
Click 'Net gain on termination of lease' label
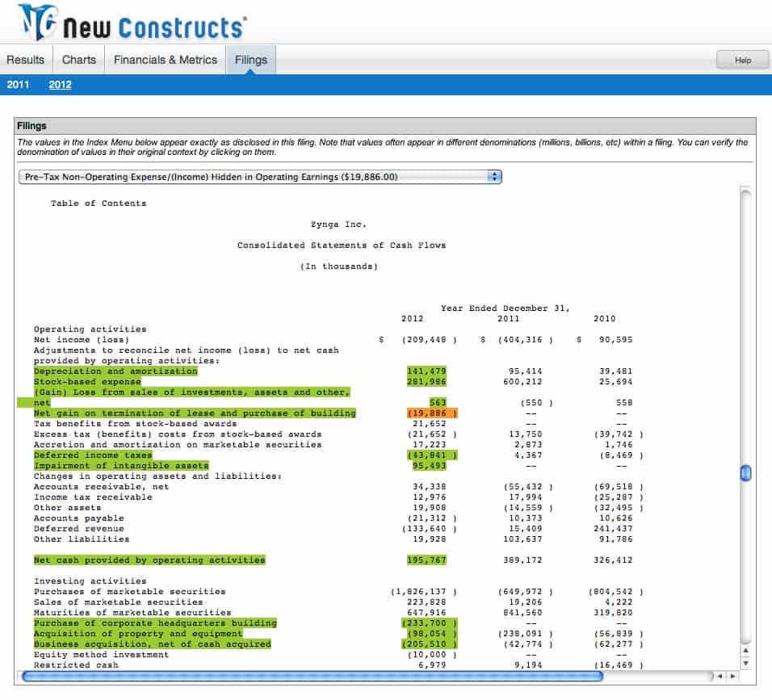[195, 413]
